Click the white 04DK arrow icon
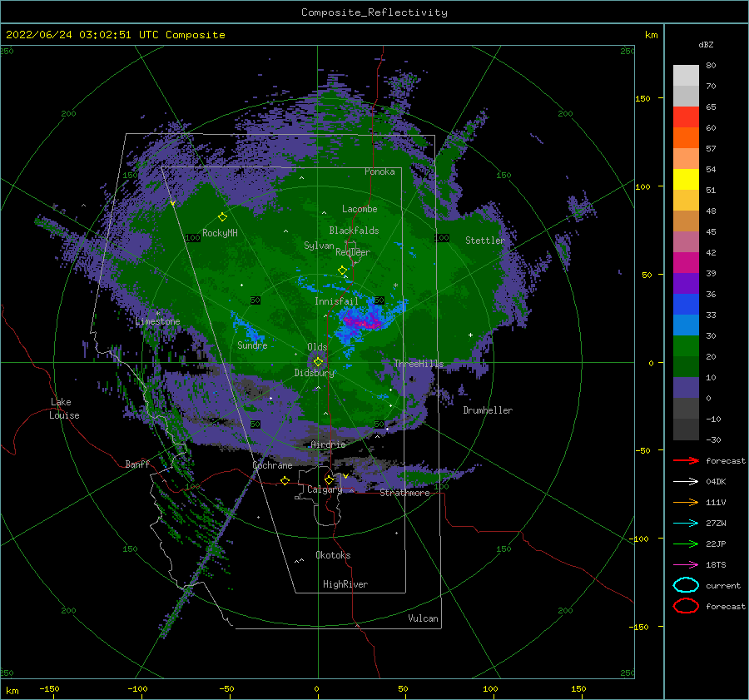This screenshot has width=749, height=700. point(686,481)
